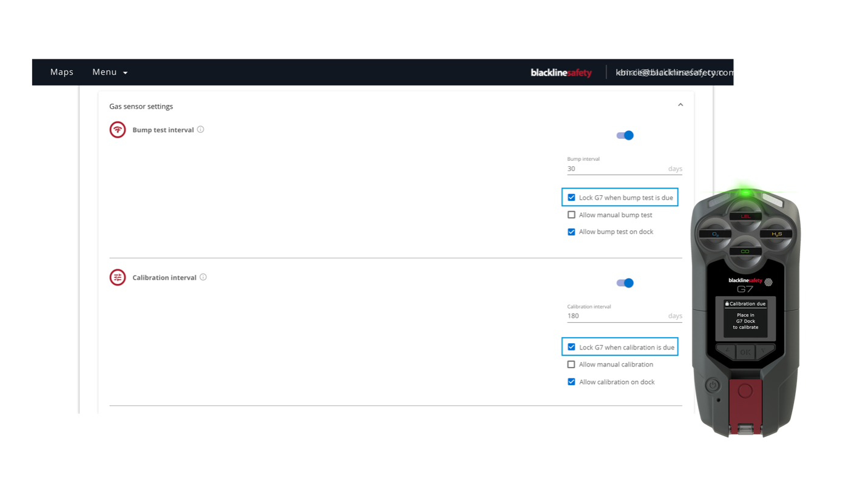This screenshot has width=868, height=478.
Task: Turn off the Bump test interval switch
Action: (625, 135)
